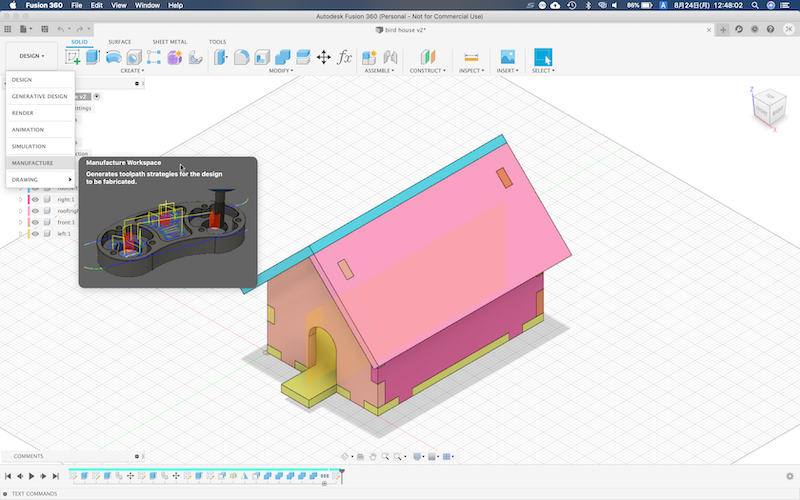Choose the Rectangular Pattern tool
800x500 pixels.
tap(154, 57)
